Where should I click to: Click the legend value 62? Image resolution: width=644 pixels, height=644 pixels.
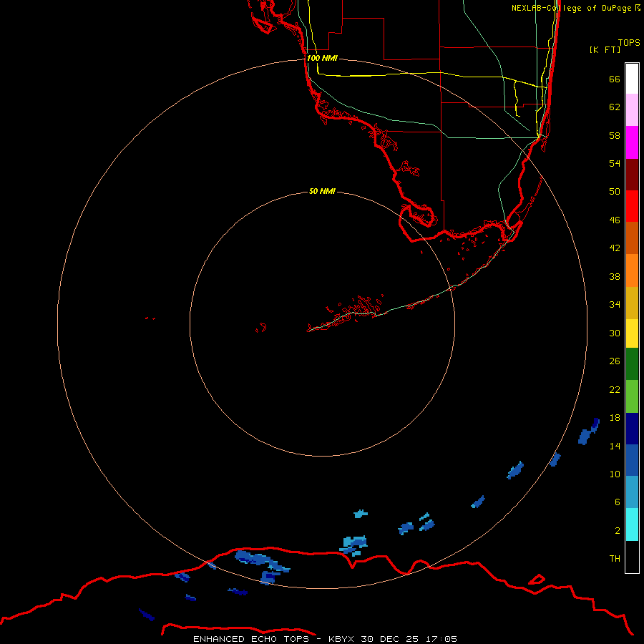615,107
